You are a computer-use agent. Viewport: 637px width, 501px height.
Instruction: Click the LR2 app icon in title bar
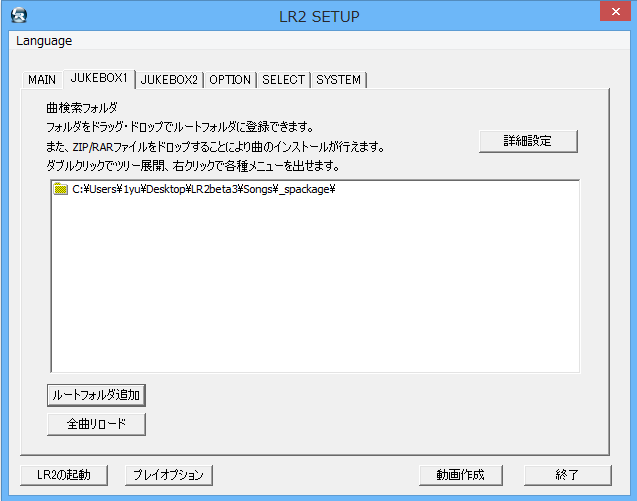tap(19, 15)
